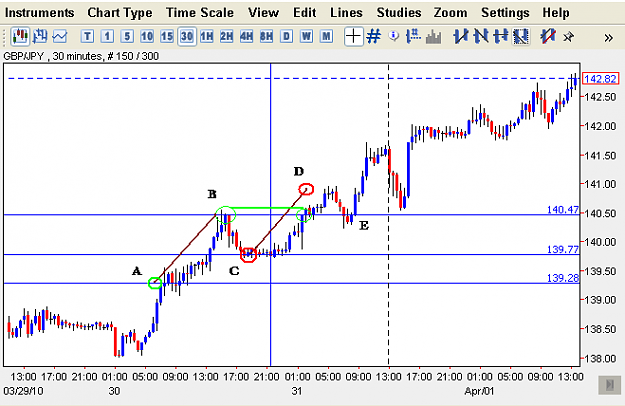The width and height of the screenshot is (625, 406).
Task: Open the Instruments menu
Action: click(x=39, y=13)
